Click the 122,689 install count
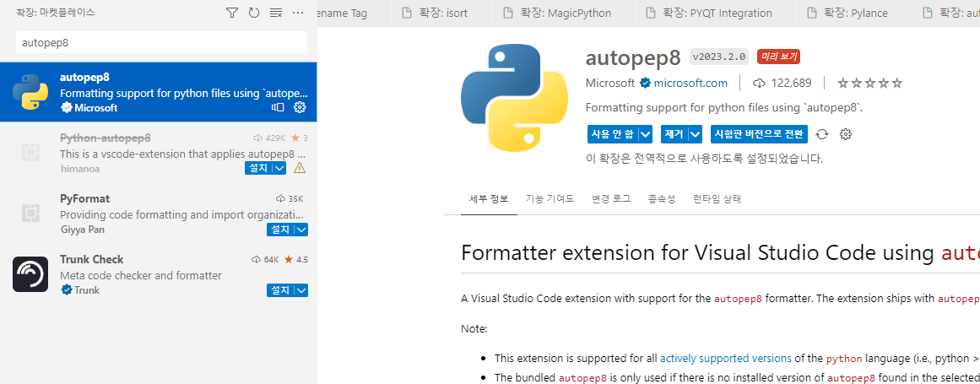980x384 pixels. pos(782,83)
